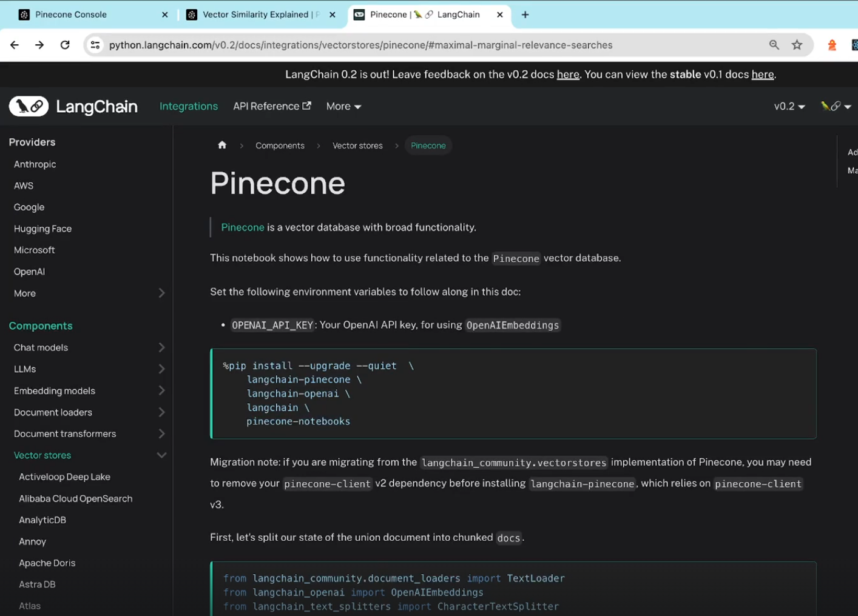Open the v0.2 version dropdown

(789, 106)
